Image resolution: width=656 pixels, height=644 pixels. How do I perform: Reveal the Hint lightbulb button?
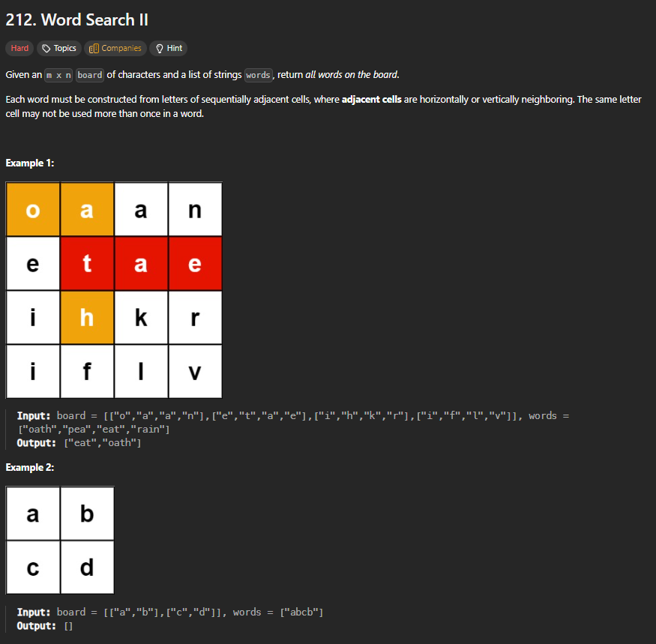[169, 48]
